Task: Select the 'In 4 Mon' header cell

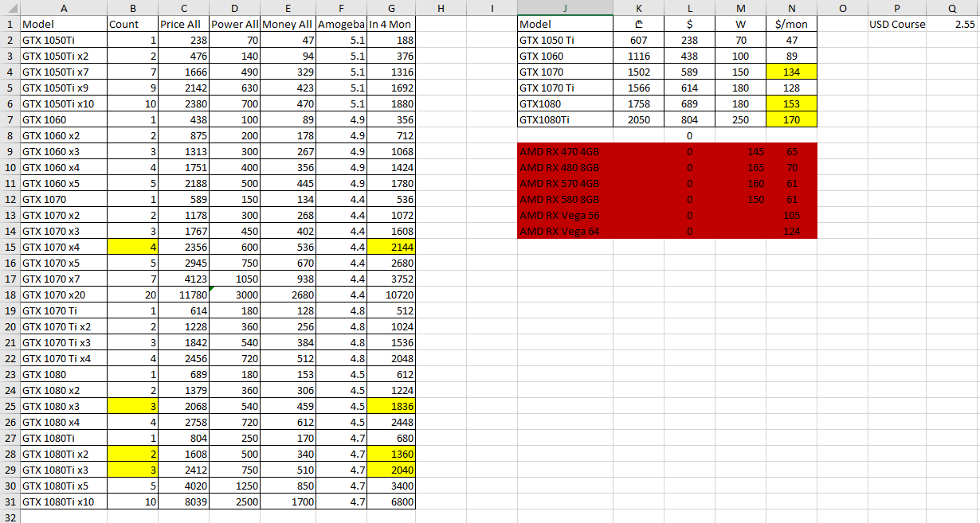Action: point(391,24)
